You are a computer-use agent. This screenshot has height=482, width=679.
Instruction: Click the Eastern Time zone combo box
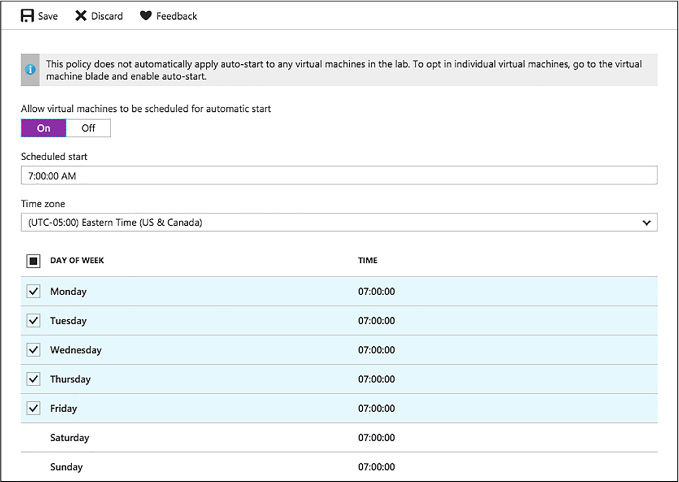click(x=339, y=223)
